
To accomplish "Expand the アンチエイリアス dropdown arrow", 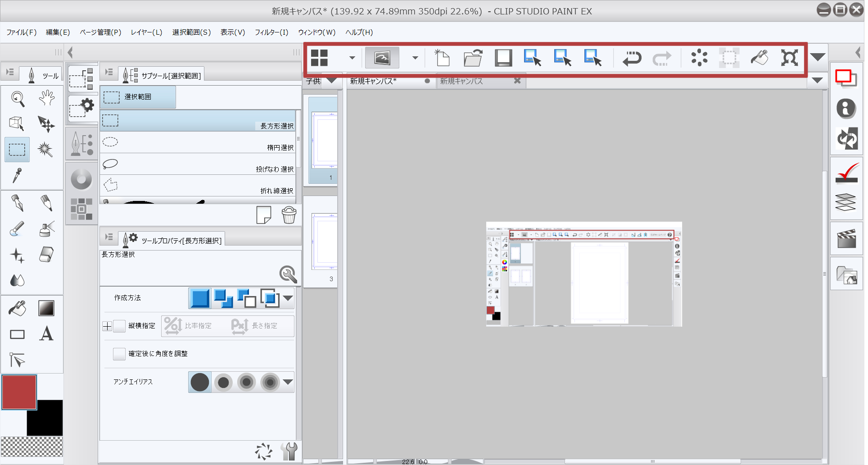I will (x=288, y=382).
